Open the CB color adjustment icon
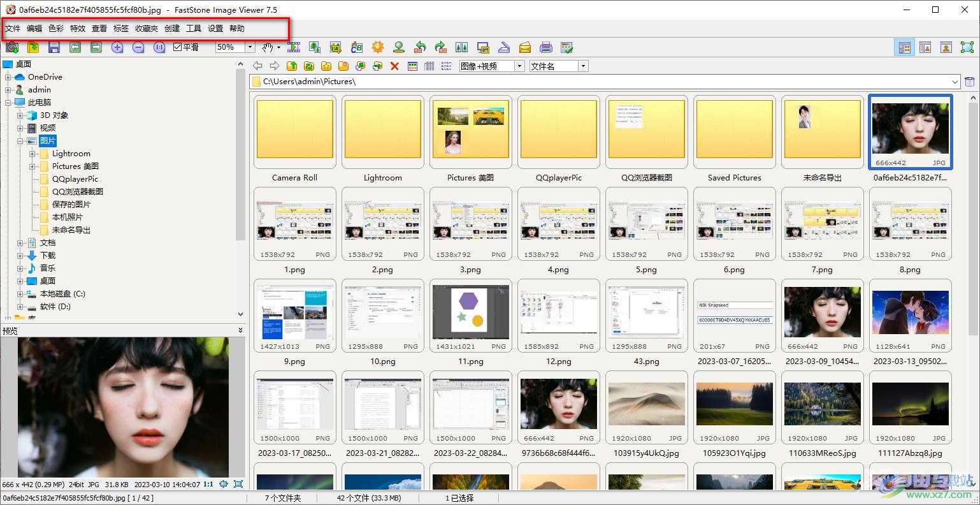This screenshot has width=980, height=505. (x=357, y=47)
